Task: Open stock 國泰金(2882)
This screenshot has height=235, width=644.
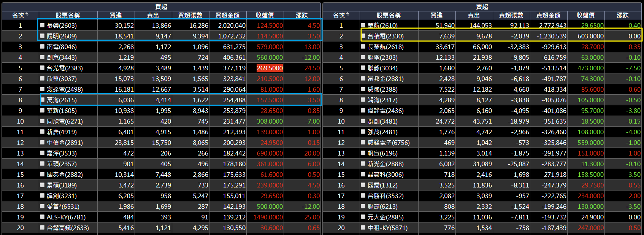Action: point(65,175)
